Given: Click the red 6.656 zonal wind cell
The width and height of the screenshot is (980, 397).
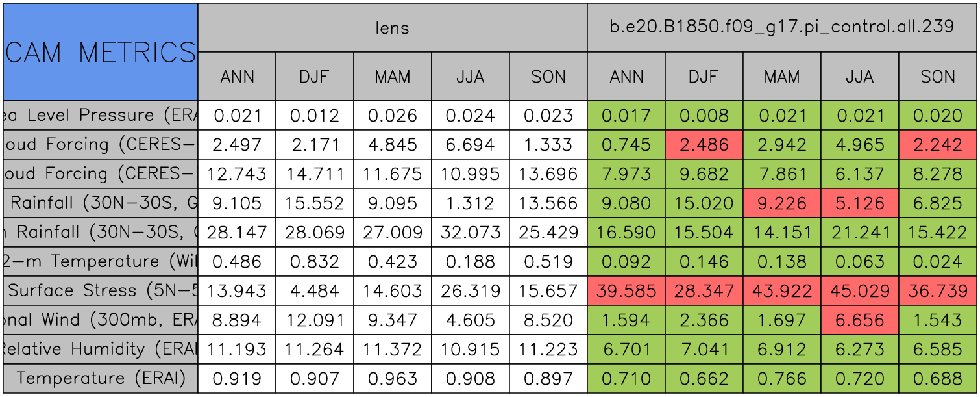Looking at the screenshot, I should click(x=860, y=320).
